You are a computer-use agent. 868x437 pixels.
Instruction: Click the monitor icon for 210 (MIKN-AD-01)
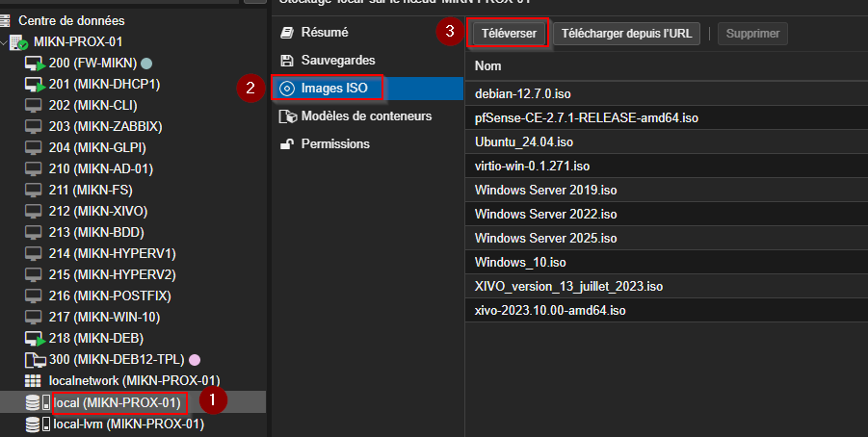(x=33, y=168)
